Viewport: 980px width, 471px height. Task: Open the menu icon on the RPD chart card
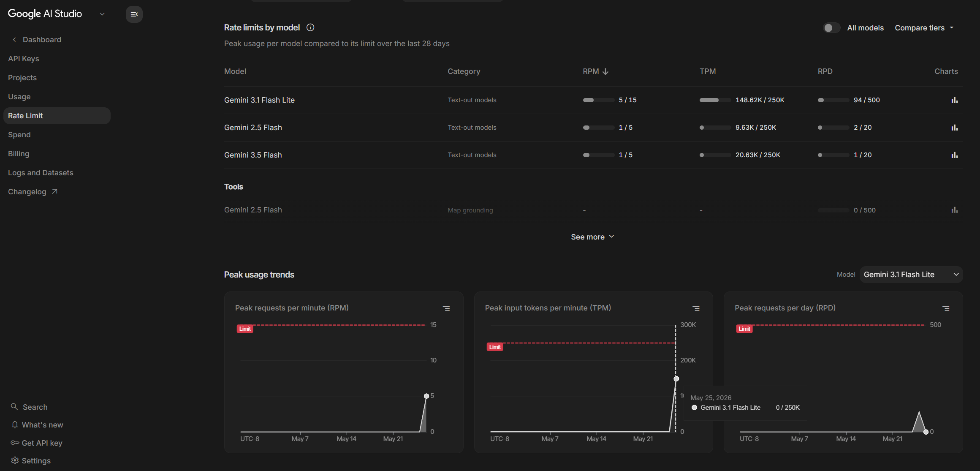(x=946, y=308)
